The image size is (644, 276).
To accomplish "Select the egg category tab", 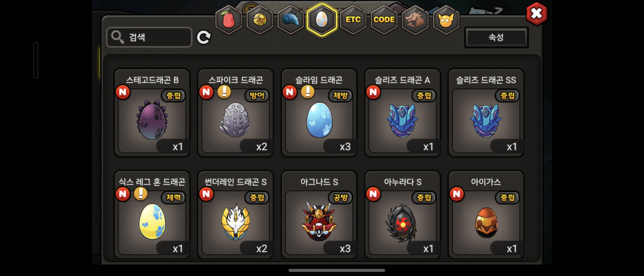I will click(322, 20).
